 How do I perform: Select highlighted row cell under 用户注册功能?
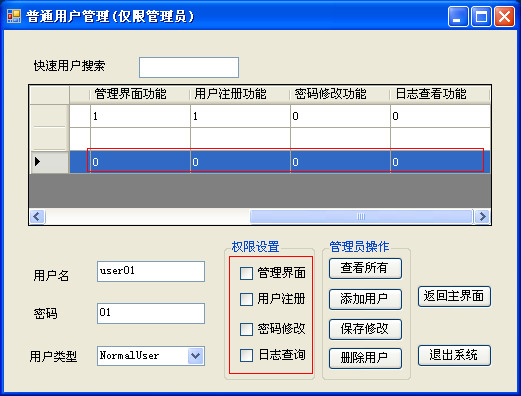[240, 162]
